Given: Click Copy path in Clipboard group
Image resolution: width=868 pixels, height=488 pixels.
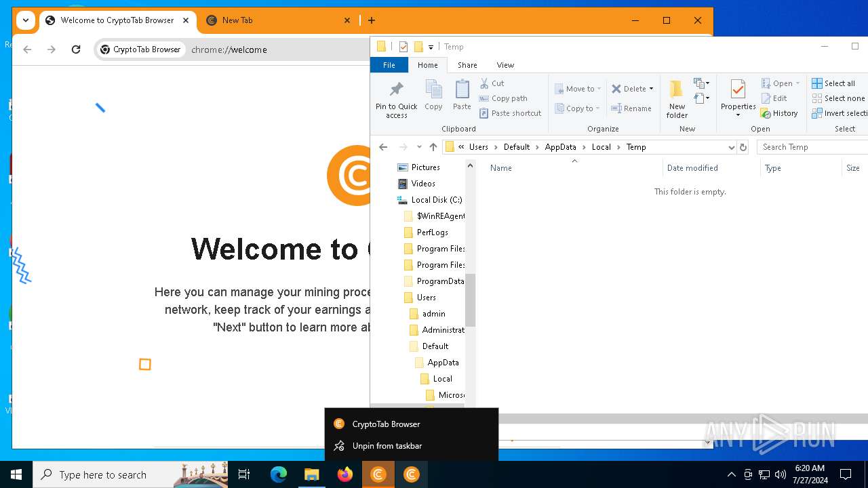Looking at the screenshot, I should pos(503,98).
